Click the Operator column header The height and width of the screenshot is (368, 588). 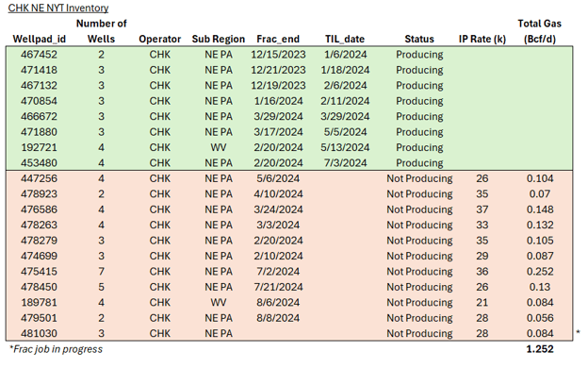tap(160, 39)
